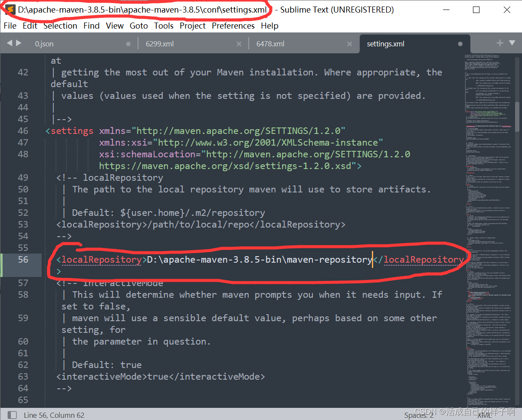
Task: Click '<interactiveMode>true</interactiveMode>' on line 63
Action: point(161,376)
